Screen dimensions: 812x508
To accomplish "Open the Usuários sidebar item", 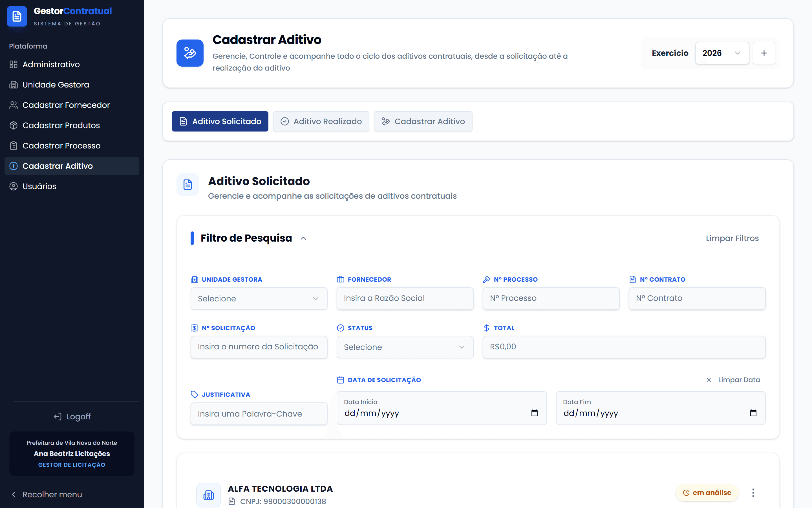I will click(x=72, y=186).
